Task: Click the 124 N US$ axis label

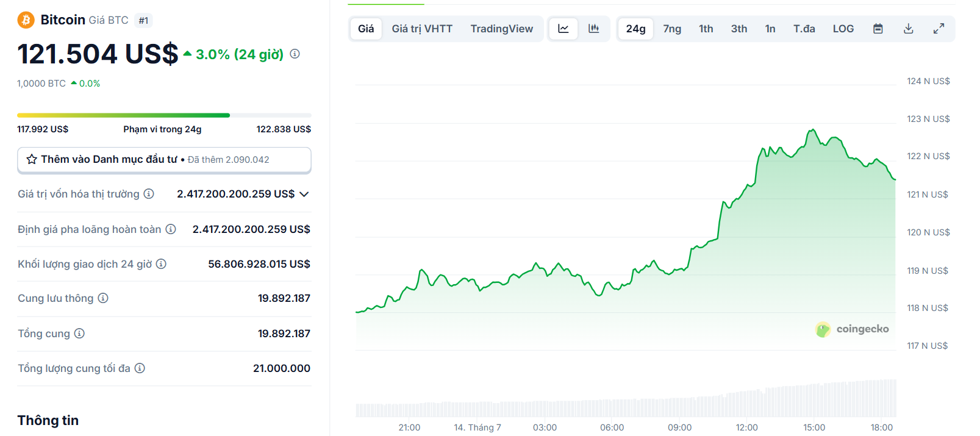Action: tap(928, 81)
